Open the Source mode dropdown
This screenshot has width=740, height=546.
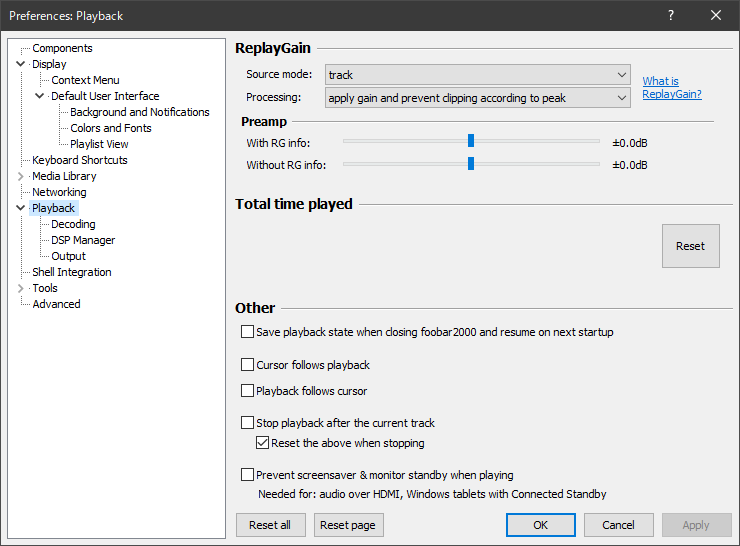coord(478,75)
